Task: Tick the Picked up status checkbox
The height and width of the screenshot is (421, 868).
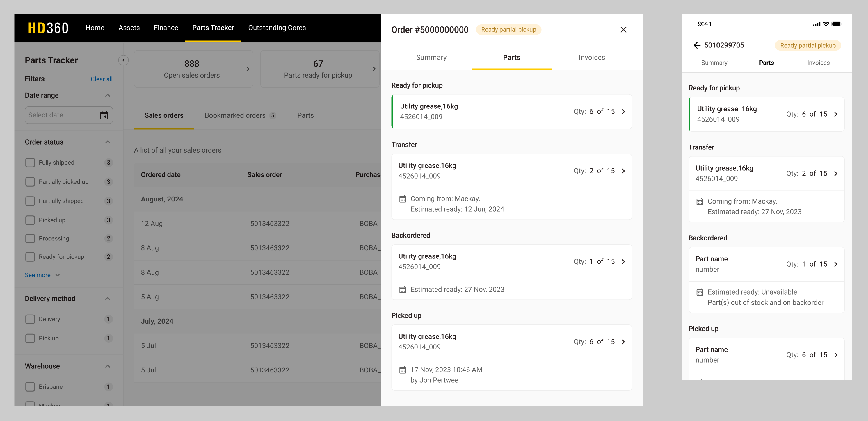Action: point(30,220)
